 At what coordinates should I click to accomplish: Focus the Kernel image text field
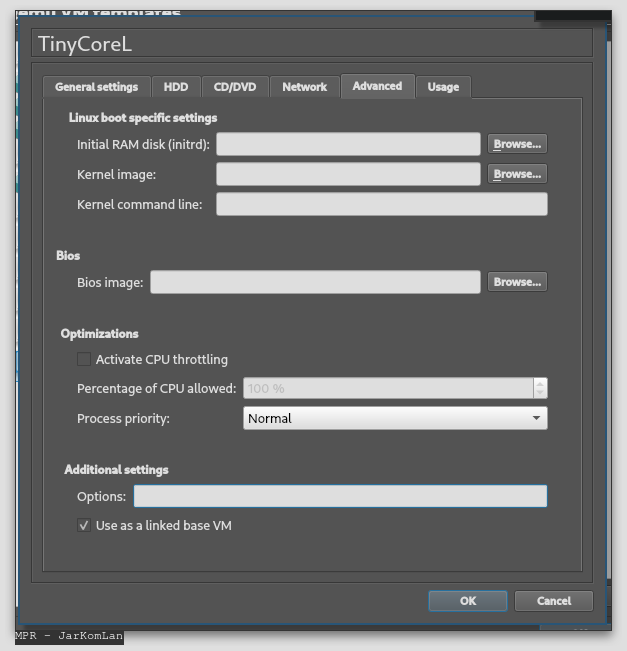coord(348,174)
